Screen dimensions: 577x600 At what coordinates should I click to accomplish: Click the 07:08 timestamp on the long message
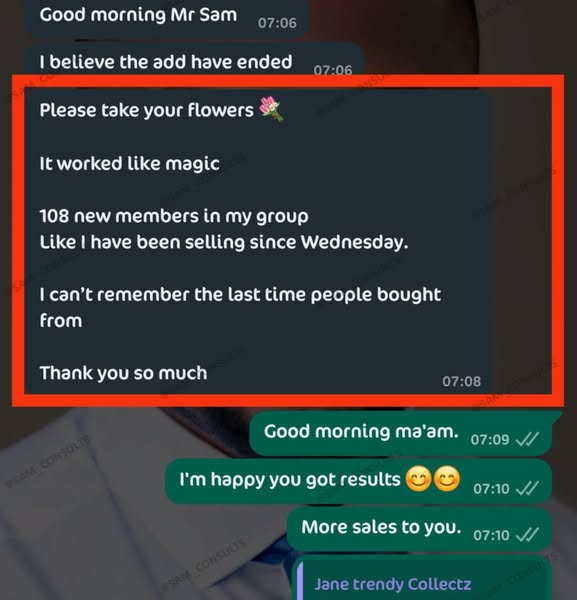coord(461,382)
